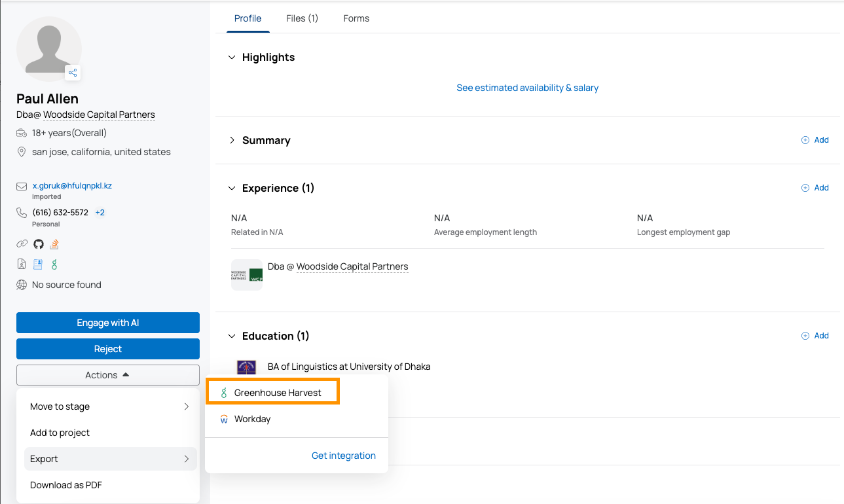Click the No source found text

pos(67,285)
